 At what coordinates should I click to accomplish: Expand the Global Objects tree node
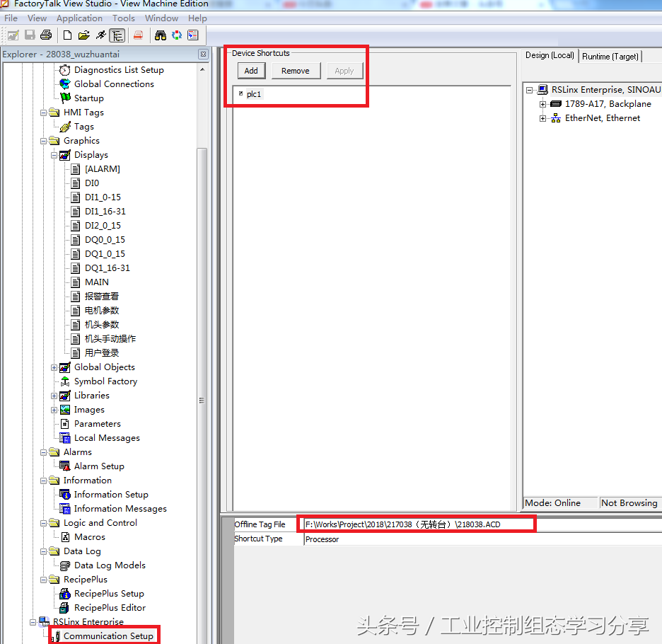(x=54, y=367)
